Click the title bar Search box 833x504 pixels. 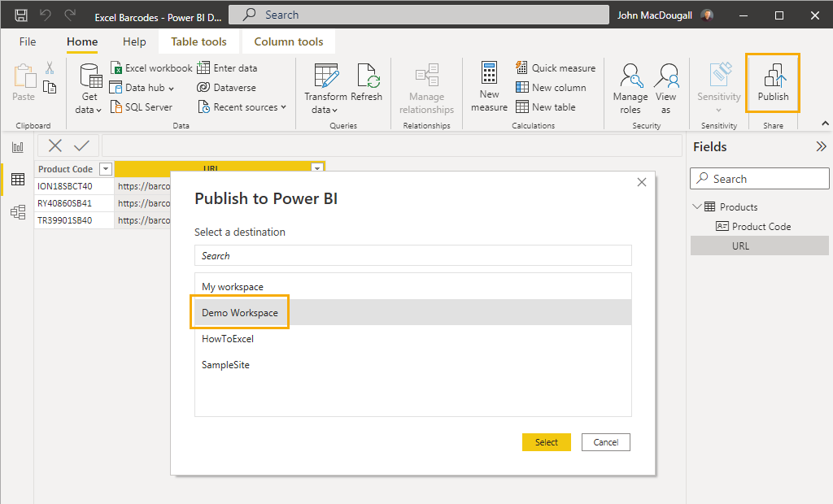point(419,15)
